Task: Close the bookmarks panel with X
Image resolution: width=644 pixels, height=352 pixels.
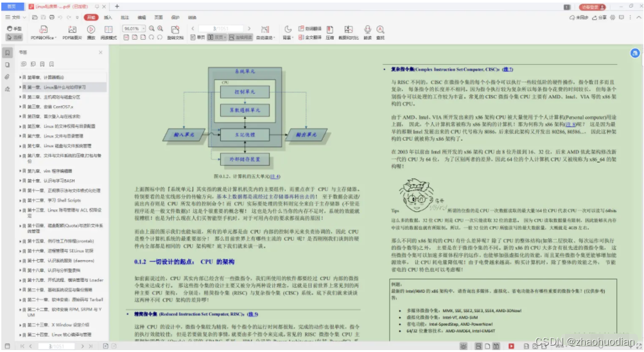Action: click(x=101, y=53)
